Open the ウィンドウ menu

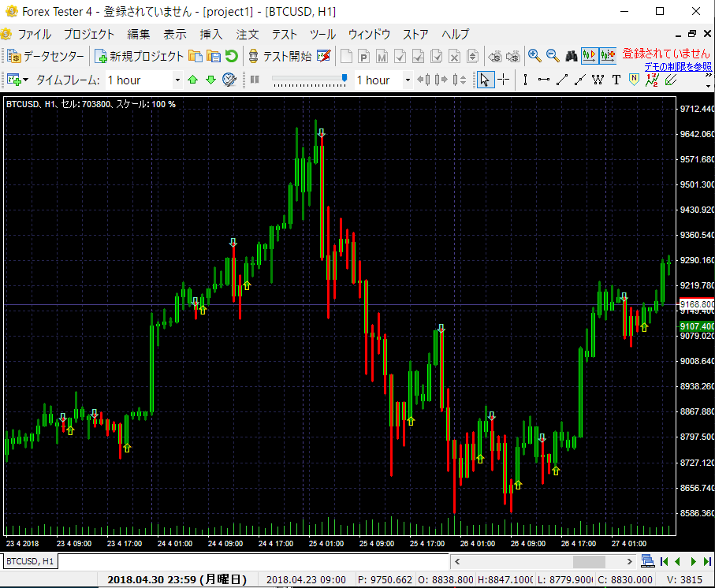tap(370, 34)
